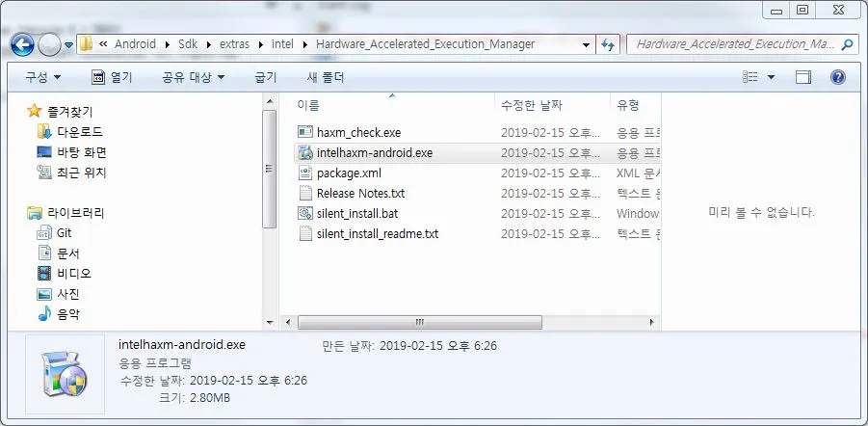The height and width of the screenshot is (426, 868).
Task: Create new folder with 새 폴더
Action: click(x=326, y=77)
